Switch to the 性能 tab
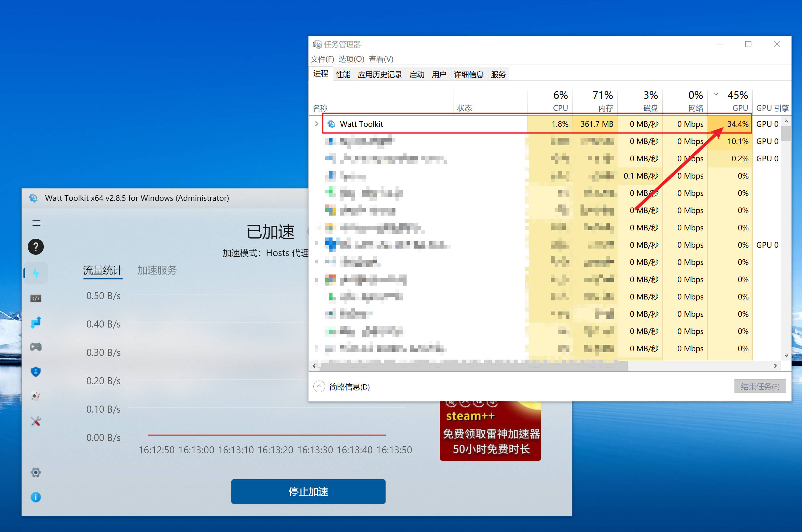The height and width of the screenshot is (532, 802). coord(343,75)
